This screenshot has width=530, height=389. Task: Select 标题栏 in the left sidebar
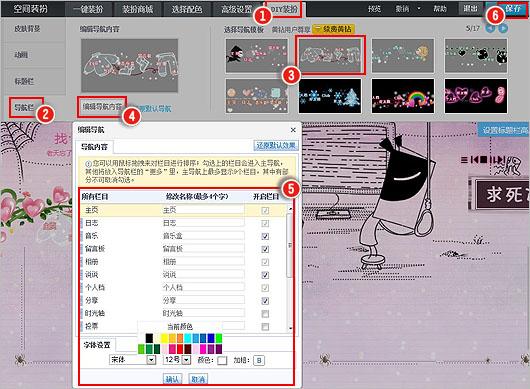[24, 81]
